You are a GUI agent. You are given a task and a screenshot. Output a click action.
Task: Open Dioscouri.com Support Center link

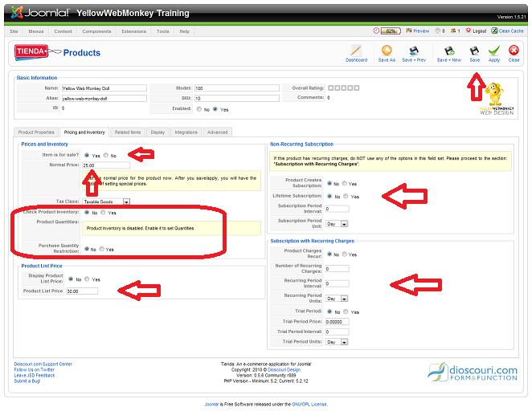click(x=43, y=364)
